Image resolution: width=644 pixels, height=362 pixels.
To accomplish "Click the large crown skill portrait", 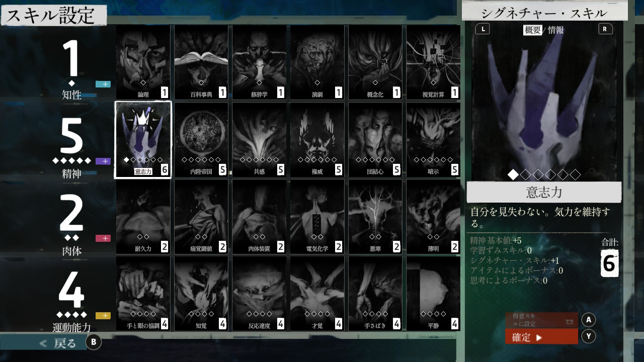I will pyautogui.click(x=544, y=101).
